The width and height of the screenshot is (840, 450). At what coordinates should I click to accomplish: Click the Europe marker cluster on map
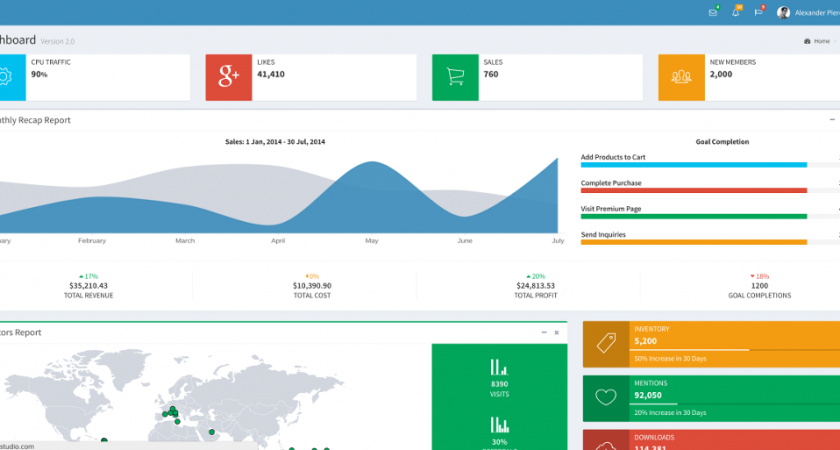click(170, 413)
